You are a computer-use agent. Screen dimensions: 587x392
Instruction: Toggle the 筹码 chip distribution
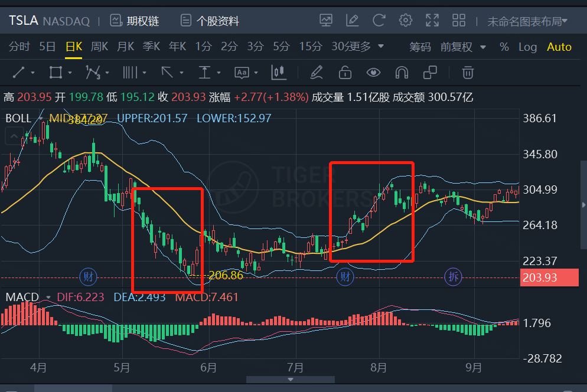420,47
